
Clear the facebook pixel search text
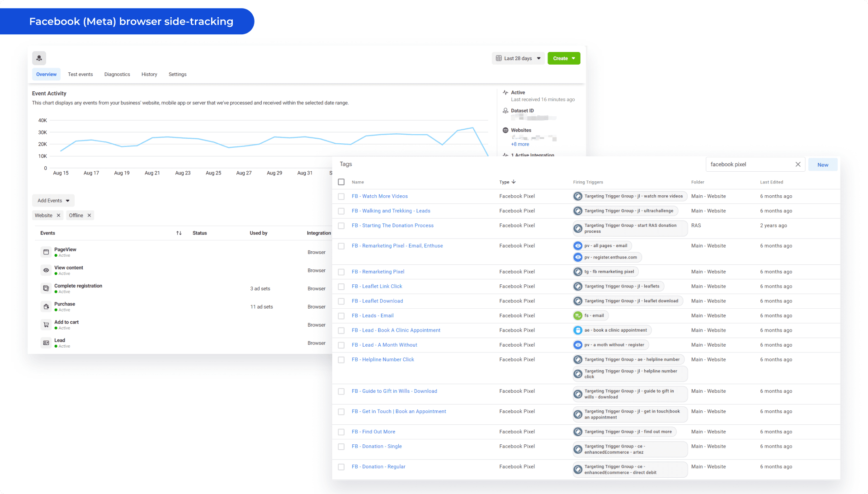[798, 165]
